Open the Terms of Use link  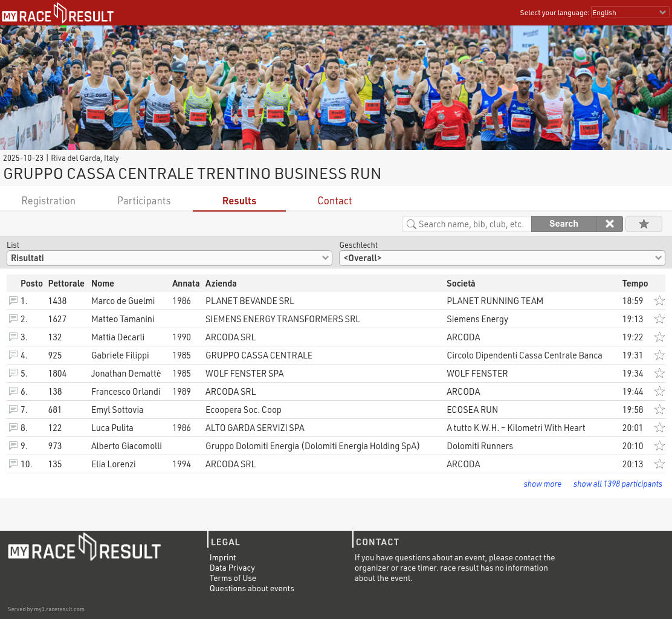pyautogui.click(x=233, y=578)
